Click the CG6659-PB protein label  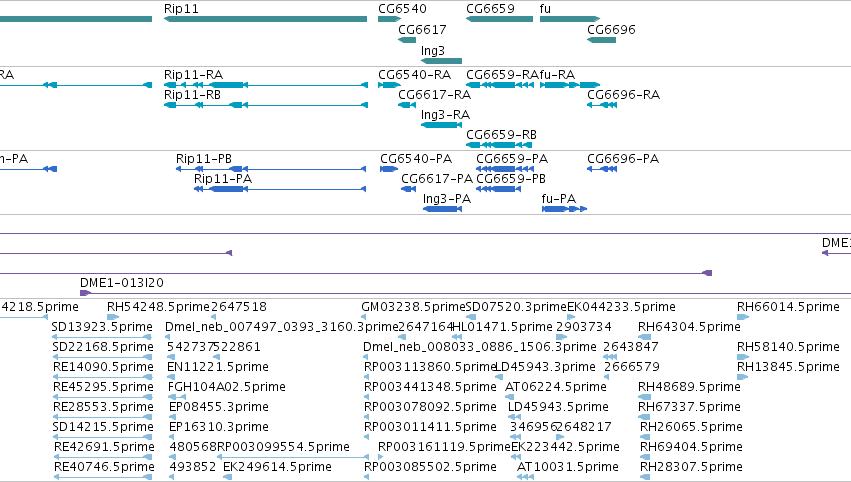[511, 179]
